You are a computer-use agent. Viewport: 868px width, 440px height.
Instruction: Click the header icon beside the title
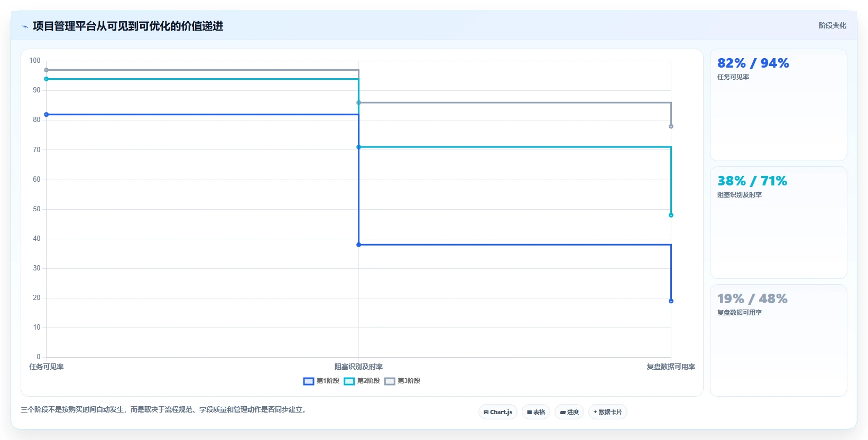coord(25,26)
